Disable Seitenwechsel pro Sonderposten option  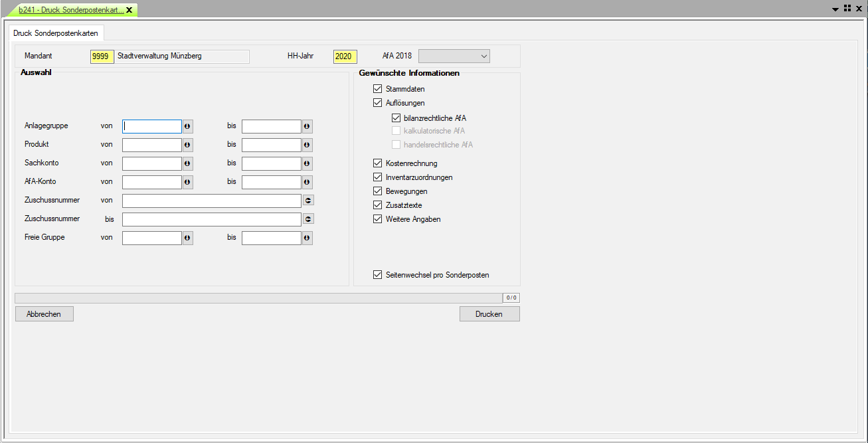pos(378,275)
